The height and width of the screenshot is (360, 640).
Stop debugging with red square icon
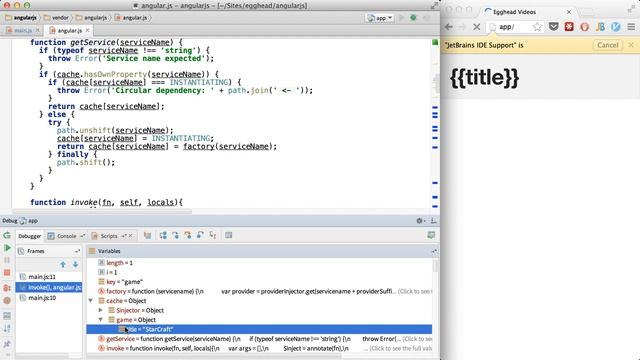click(7, 272)
